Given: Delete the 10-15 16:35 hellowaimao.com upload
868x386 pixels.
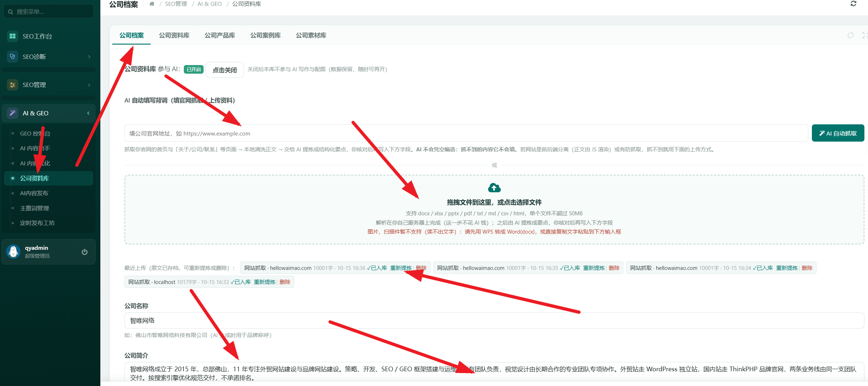Looking at the screenshot, I should click(614, 268).
